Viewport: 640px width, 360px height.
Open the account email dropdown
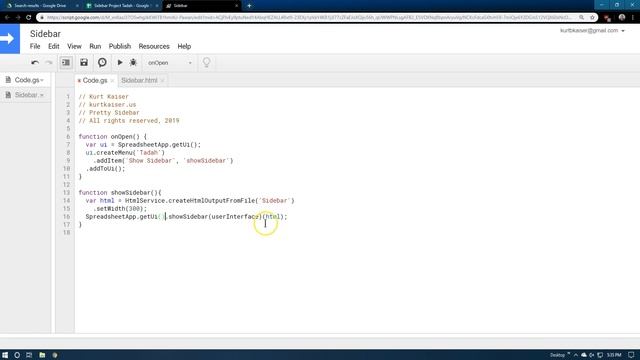(x=592, y=31)
